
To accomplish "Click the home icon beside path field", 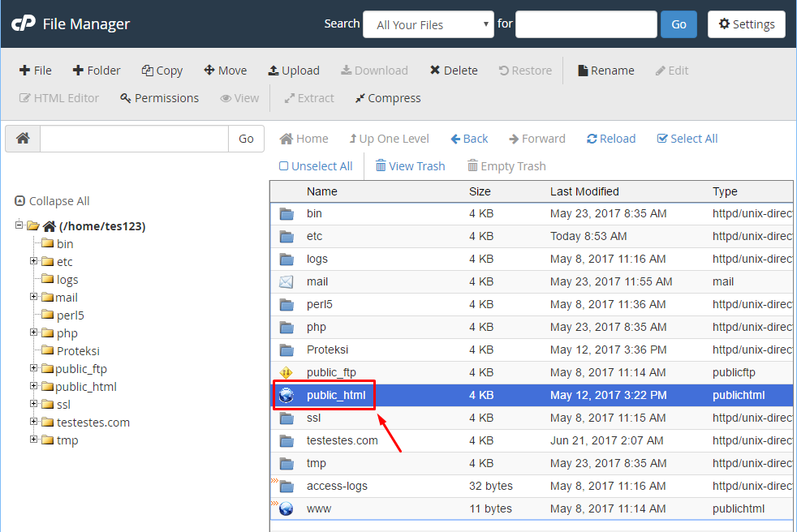I will coord(23,139).
